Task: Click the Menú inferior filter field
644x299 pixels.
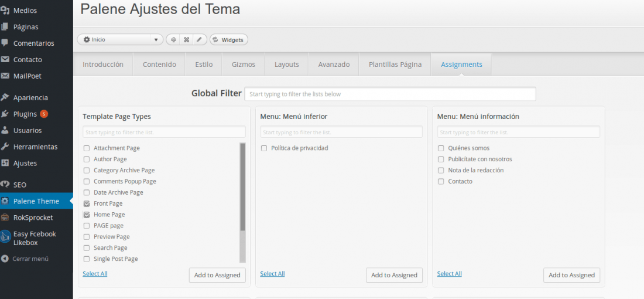Action: (x=341, y=132)
